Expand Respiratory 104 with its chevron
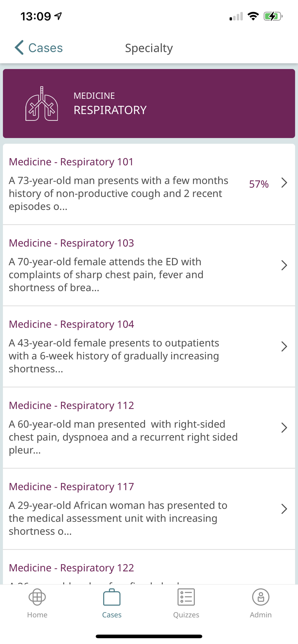 click(284, 346)
